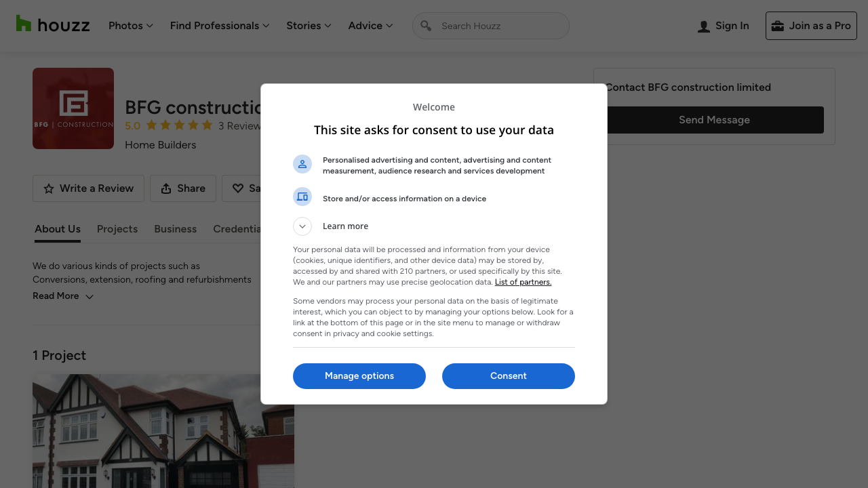Click the Houzz logo icon
Image resolution: width=868 pixels, height=488 pixels.
24,24
